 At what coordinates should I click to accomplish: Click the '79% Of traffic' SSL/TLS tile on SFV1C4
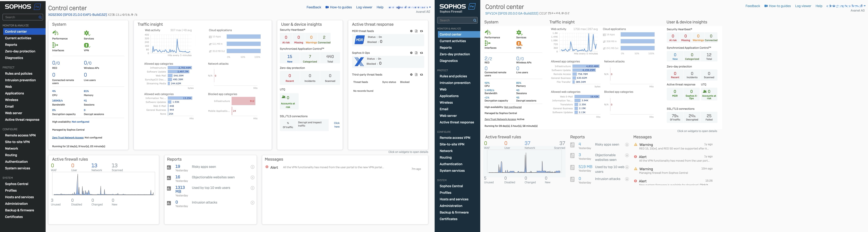(675, 117)
